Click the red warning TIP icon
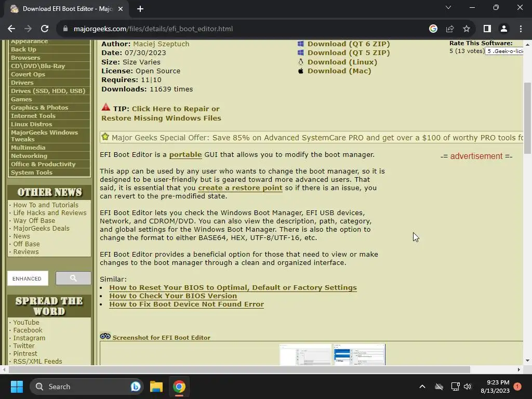532x399 pixels. 106,107
